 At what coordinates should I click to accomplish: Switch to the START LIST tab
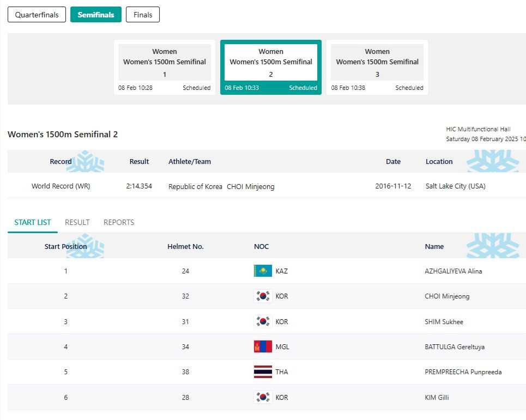click(33, 222)
